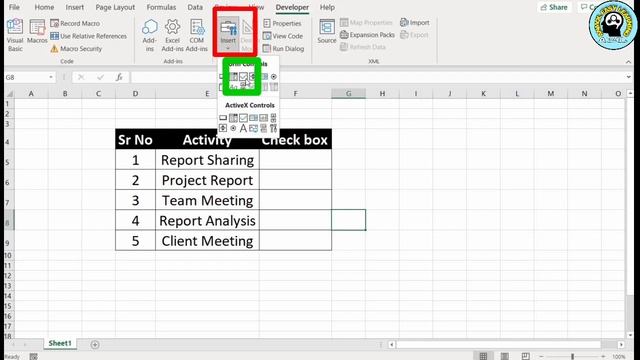
Task: Click the formula bar input
Action: (x=377, y=77)
